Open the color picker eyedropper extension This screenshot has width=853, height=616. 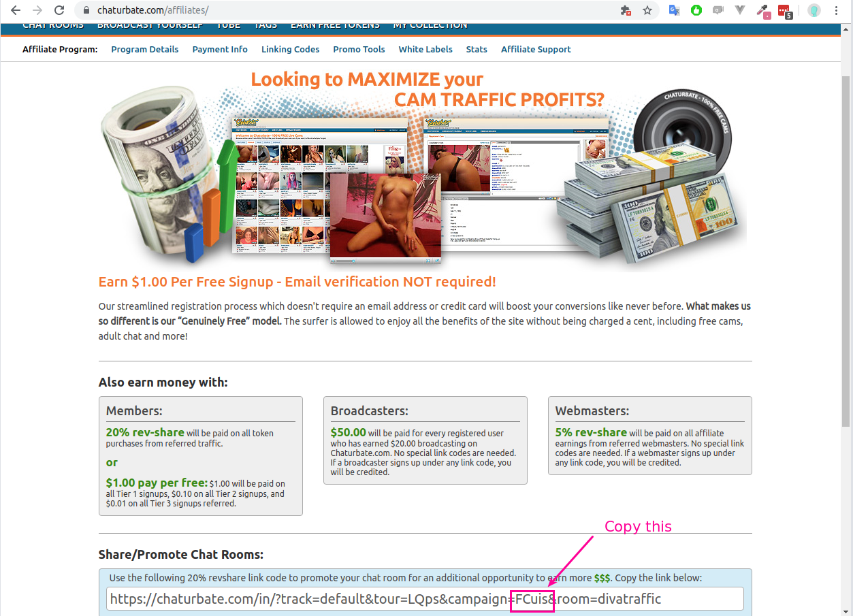763,11
